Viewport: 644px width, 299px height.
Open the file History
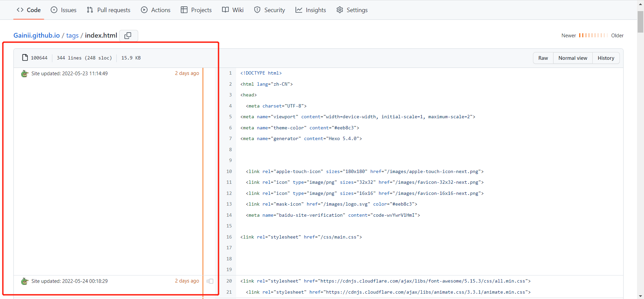tap(606, 58)
